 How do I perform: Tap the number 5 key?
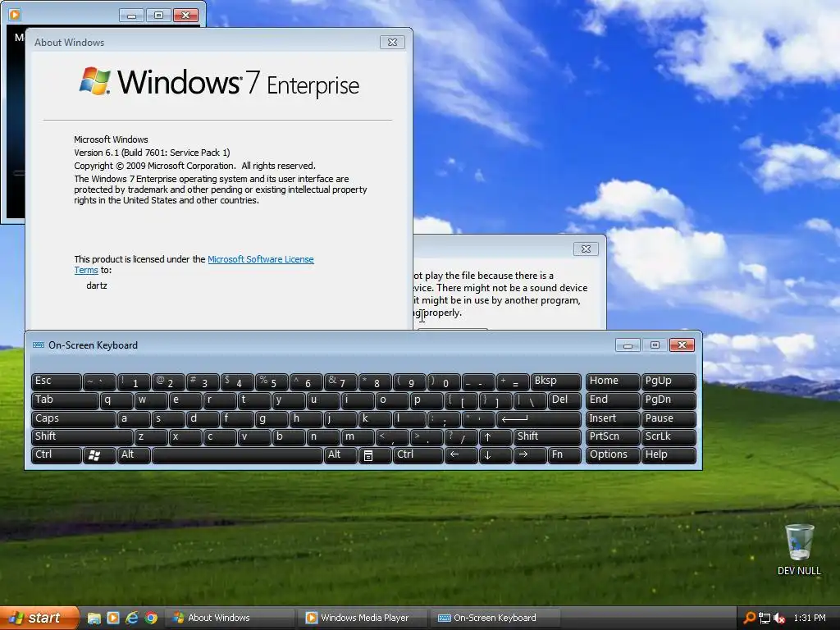tap(272, 381)
